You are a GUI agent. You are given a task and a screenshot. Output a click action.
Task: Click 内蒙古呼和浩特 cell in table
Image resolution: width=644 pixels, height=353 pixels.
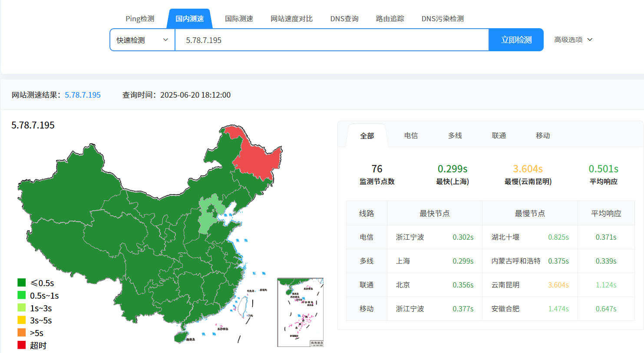516,261
